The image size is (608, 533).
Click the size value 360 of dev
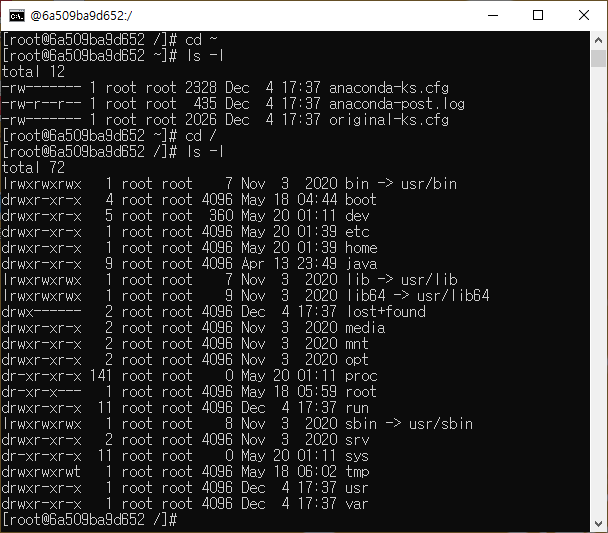221,216
